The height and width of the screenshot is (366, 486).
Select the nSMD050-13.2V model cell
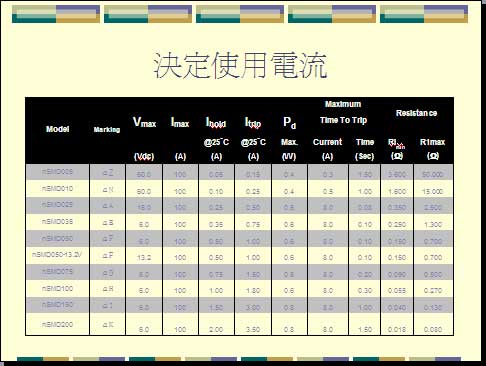[x=57, y=255]
